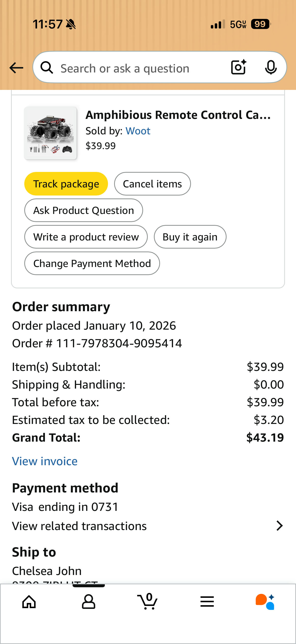296x644 pixels.
Task: Launch the Rufus AI assistant icon
Action: point(265,602)
